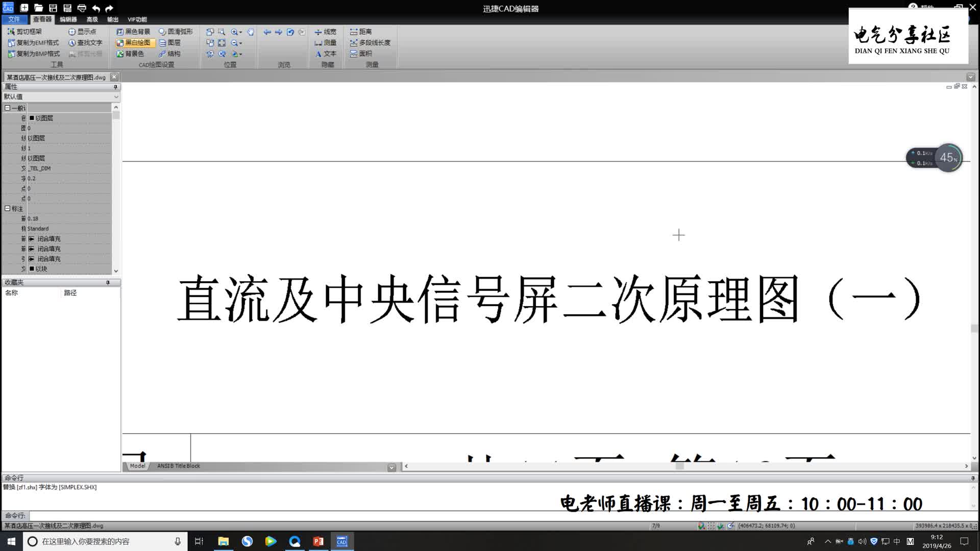Viewport: 980px width, 551px height.
Task: Go to next view arrow
Action: point(279,32)
